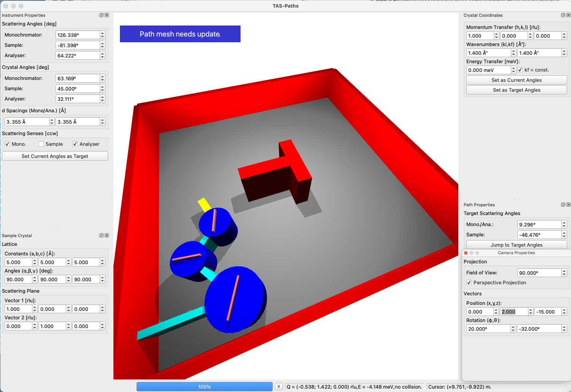Close the Instrument Properties dock panel
This screenshot has width=571, height=392.
click(x=107, y=15)
